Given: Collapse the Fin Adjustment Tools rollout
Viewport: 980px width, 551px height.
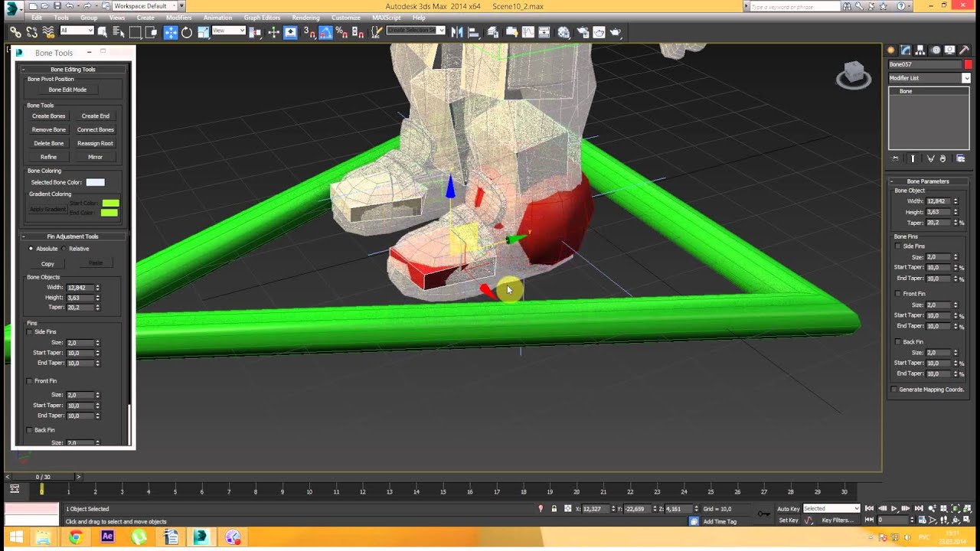Looking at the screenshot, I should click(x=73, y=236).
